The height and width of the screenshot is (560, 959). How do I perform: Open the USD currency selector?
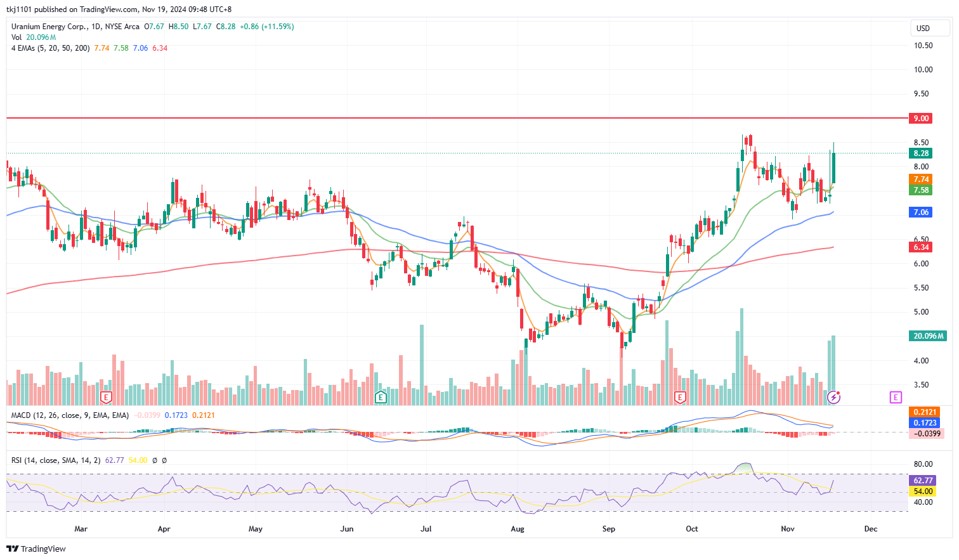pos(923,28)
